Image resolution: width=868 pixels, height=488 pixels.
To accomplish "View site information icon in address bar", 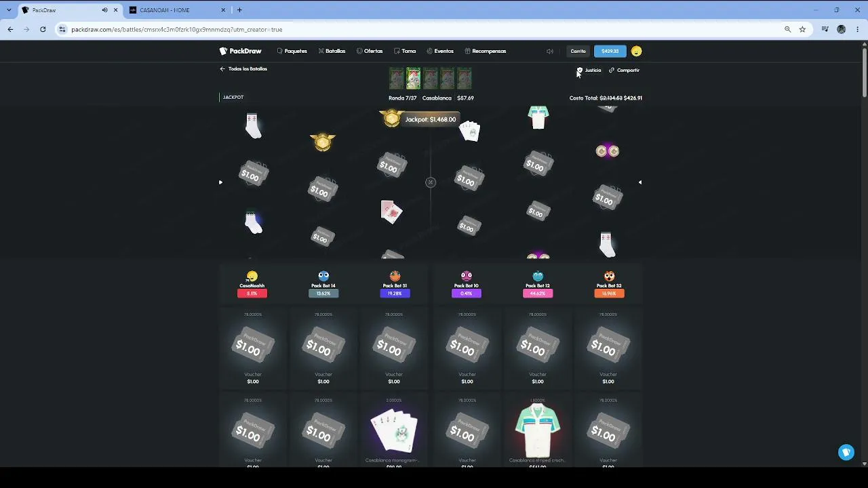I will pyautogui.click(x=62, y=29).
